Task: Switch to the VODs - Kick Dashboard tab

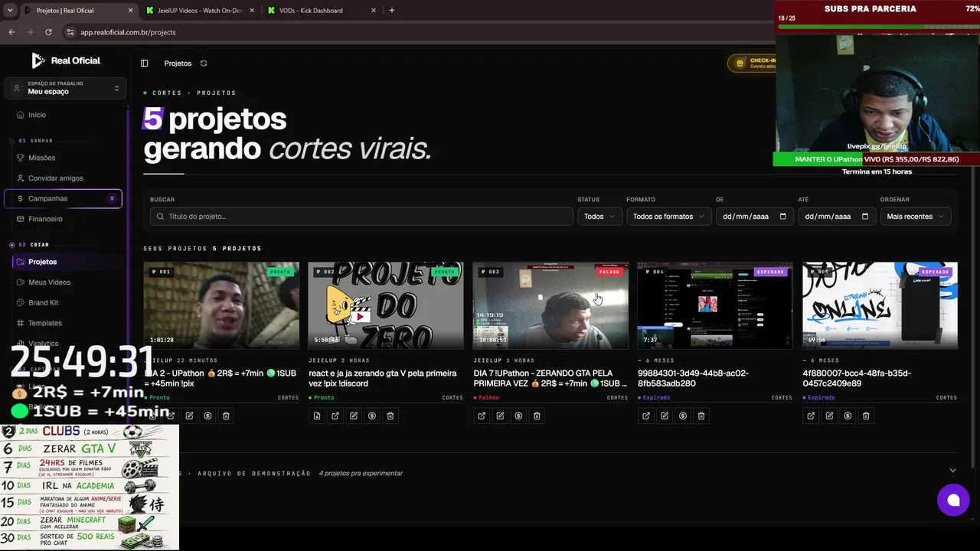Action: point(322,11)
